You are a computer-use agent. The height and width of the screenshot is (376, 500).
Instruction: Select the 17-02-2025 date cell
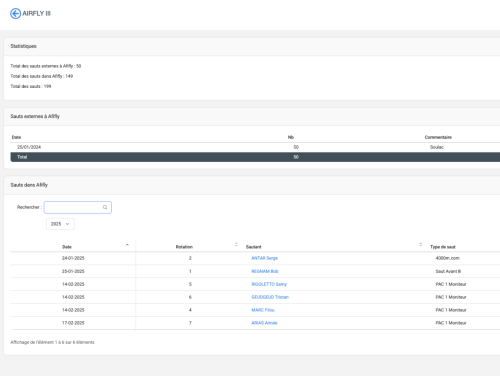point(73,323)
